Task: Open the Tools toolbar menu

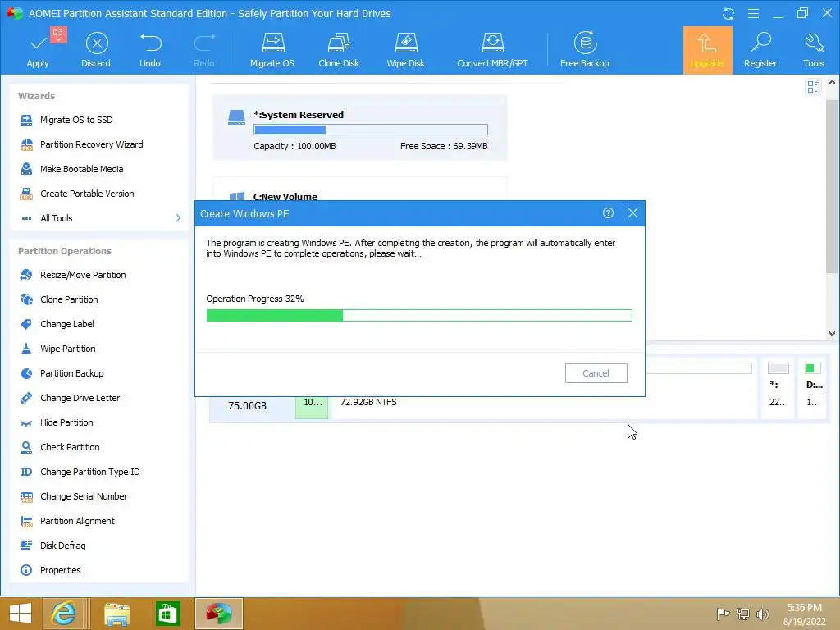Action: tap(813, 50)
